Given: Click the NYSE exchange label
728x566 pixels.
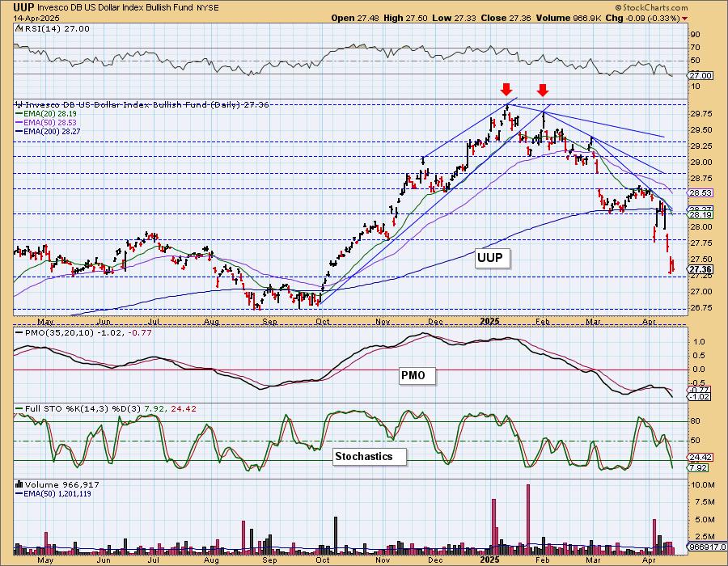Looking at the screenshot, I should coord(207,8).
